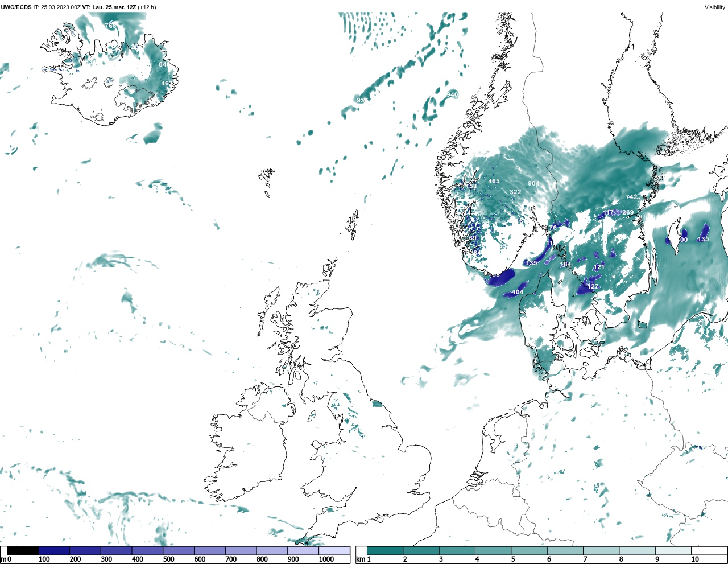The image size is (728, 564).
Task: Click the '269' value over eastern Sweden
Action: click(x=628, y=213)
